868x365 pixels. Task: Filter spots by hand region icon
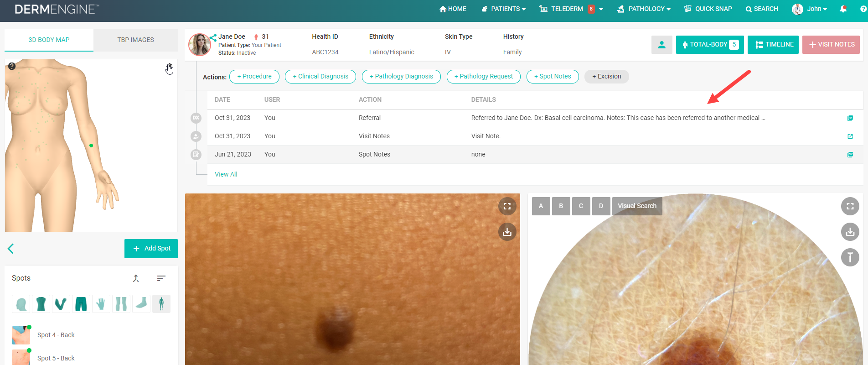pyautogui.click(x=101, y=304)
